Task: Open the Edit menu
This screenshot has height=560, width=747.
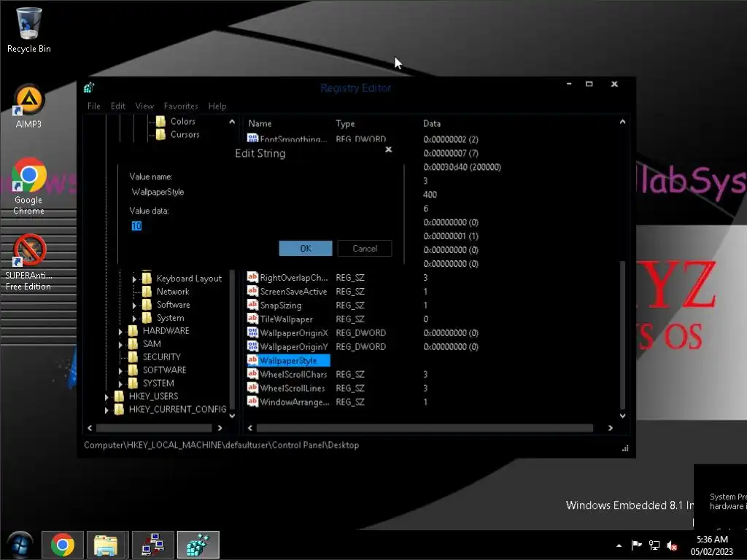Action: coord(117,106)
